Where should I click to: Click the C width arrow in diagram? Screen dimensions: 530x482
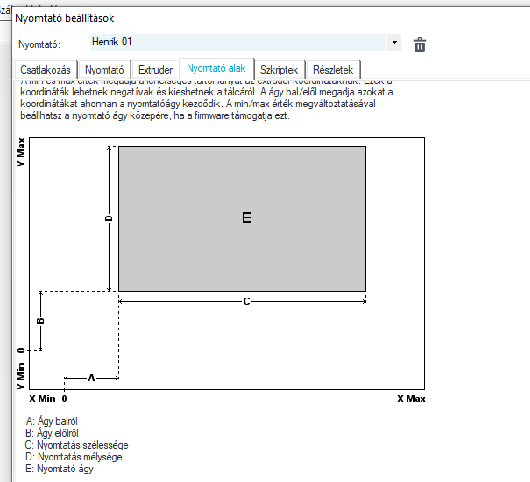pyautogui.click(x=242, y=301)
